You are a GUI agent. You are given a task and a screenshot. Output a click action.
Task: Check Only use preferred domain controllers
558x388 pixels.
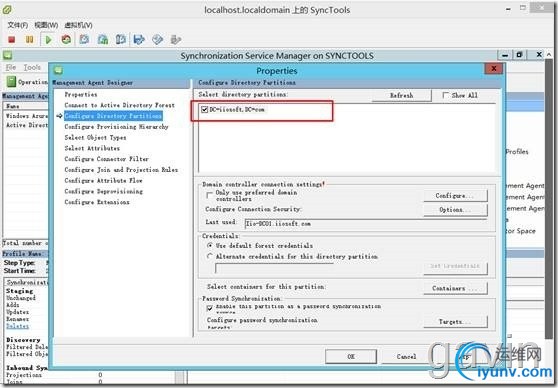[x=210, y=195]
